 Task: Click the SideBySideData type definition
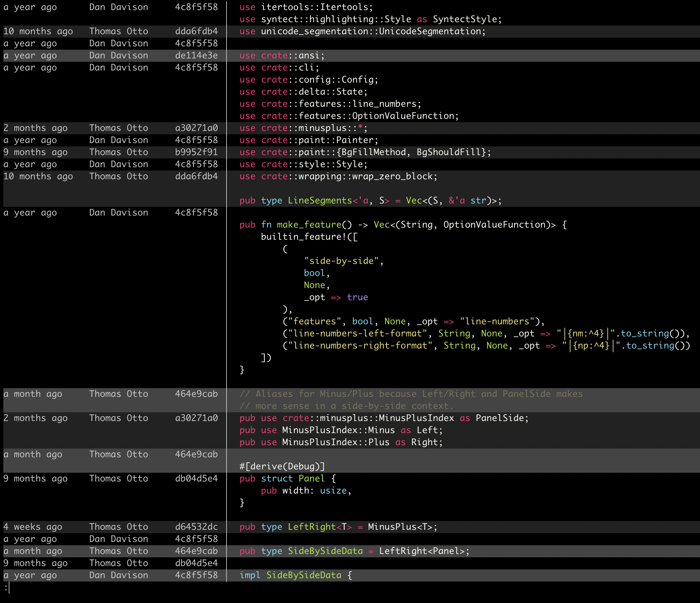354,551
